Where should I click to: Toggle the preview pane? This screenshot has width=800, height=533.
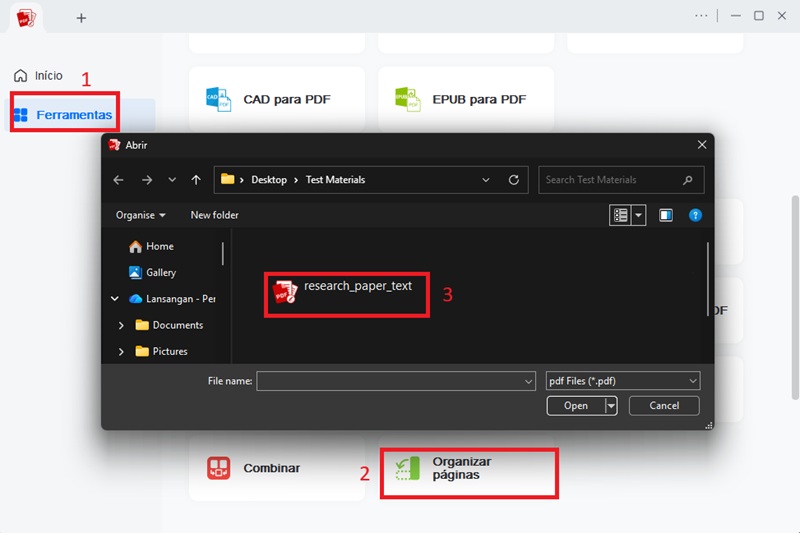[x=666, y=215]
